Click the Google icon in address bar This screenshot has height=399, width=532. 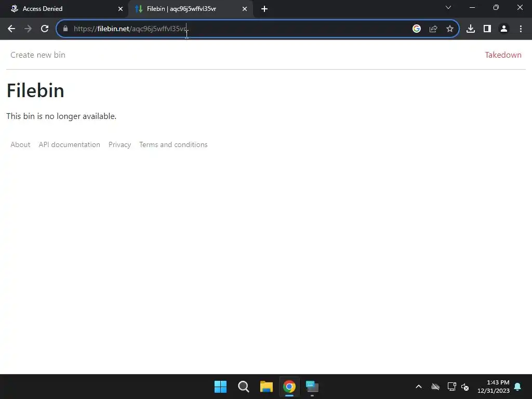point(417,29)
